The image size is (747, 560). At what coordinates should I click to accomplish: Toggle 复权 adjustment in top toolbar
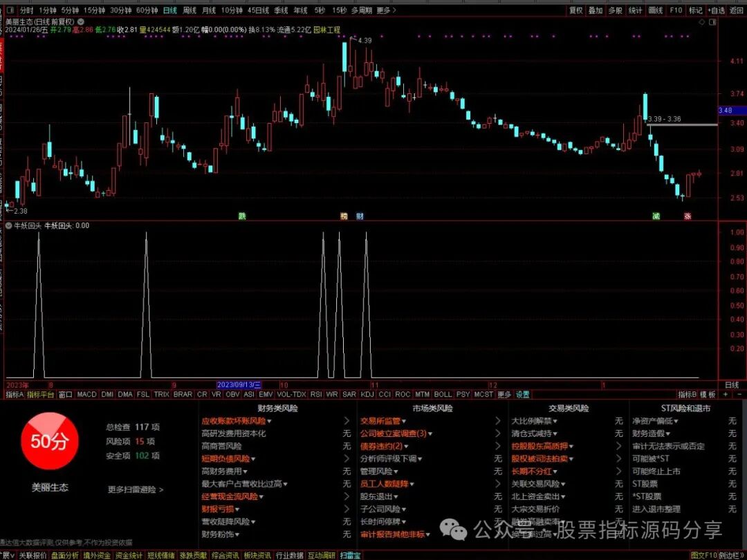pos(576,10)
